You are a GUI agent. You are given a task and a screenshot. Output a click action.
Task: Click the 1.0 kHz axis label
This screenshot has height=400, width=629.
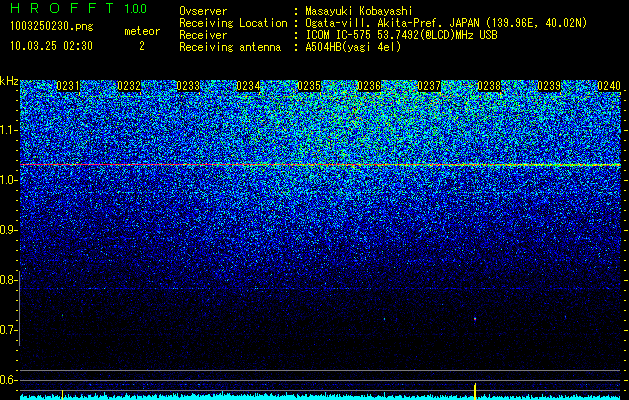pyautogui.click(x=7, y=180)
